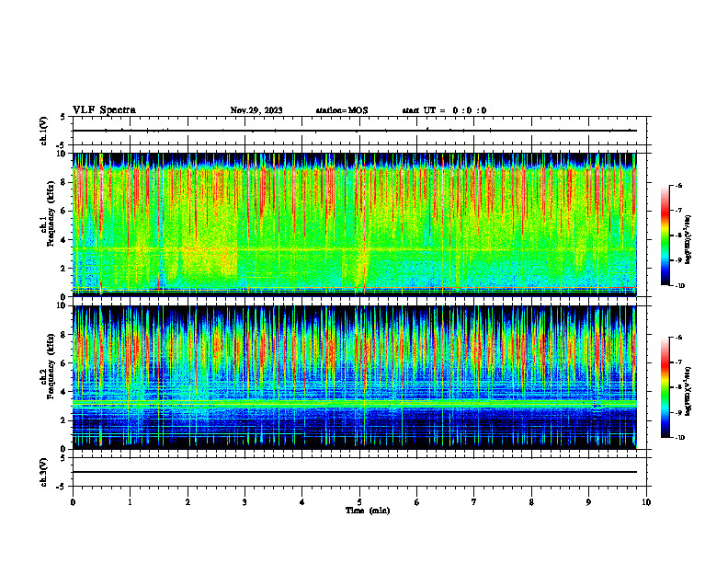Click the ch.1 frequency tick label "6"
This screenshot has width=728, height=563.
coord(63,211)
